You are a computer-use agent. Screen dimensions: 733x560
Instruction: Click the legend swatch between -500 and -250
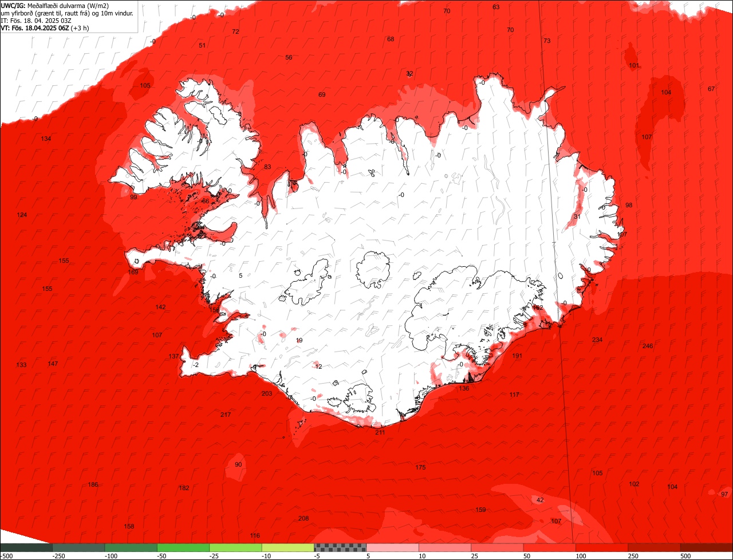(26, 547)
